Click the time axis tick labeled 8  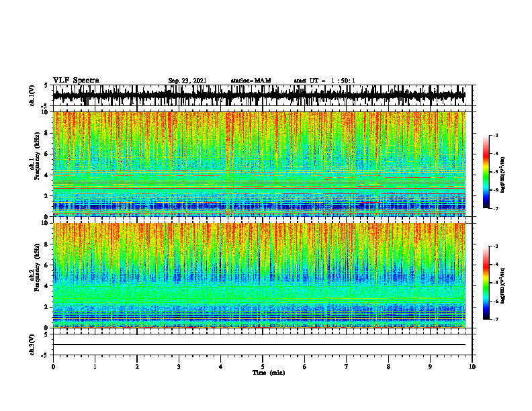(388, 367)
